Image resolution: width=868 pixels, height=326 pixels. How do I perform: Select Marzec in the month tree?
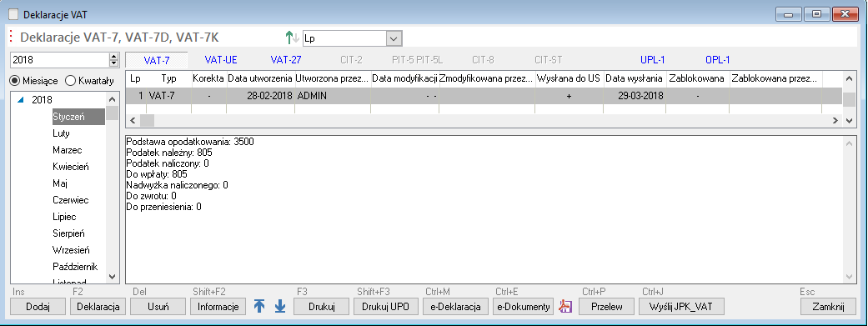[67, 150]
